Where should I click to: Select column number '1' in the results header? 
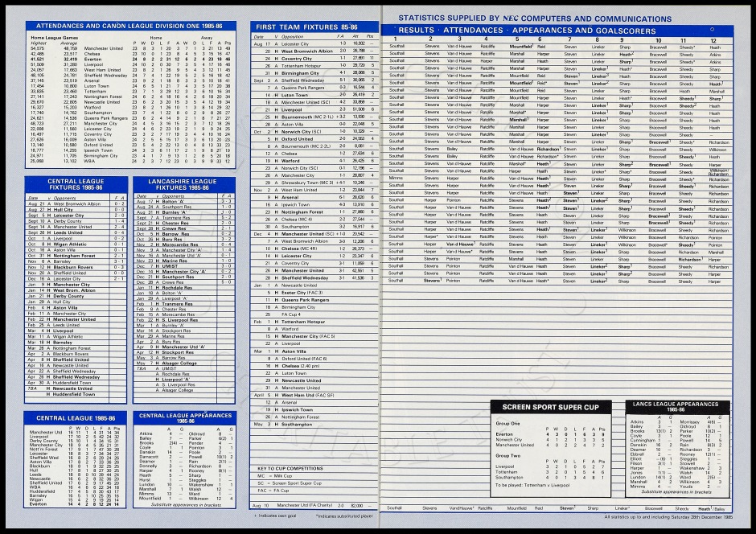[396, 39]
